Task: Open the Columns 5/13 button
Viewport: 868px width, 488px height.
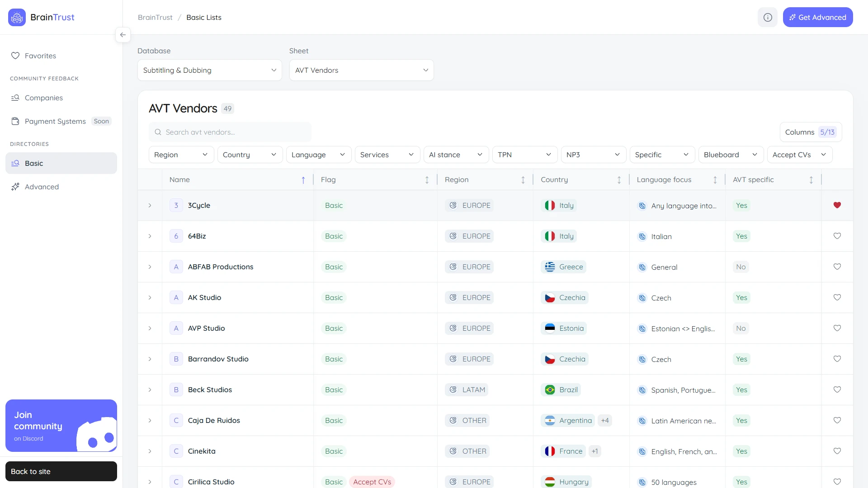Action: point(811,132)
